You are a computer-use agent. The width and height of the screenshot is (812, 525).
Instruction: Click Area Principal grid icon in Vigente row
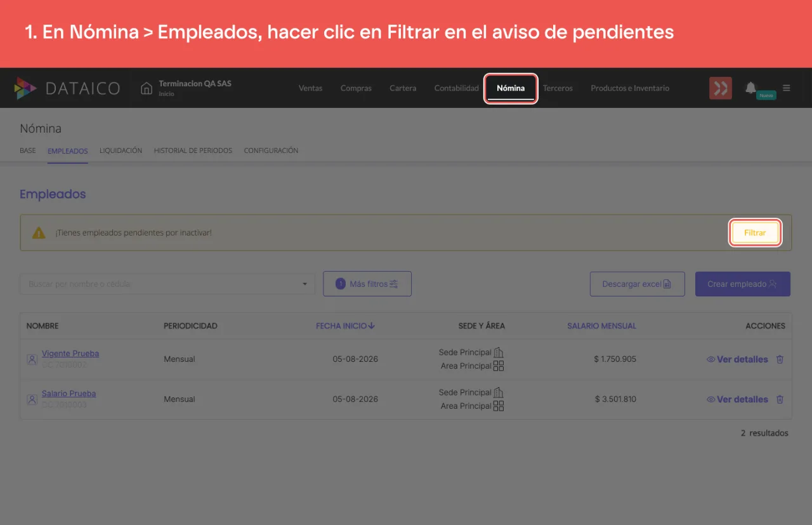point(499,366)
